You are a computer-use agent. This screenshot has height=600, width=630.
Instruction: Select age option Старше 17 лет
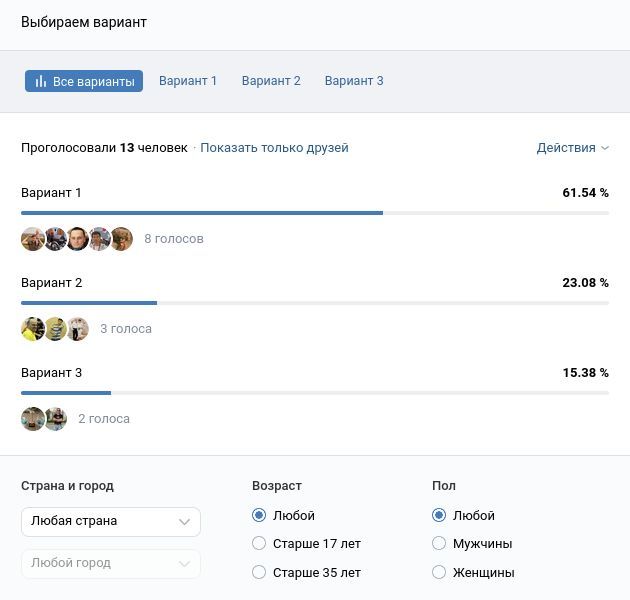259,544
